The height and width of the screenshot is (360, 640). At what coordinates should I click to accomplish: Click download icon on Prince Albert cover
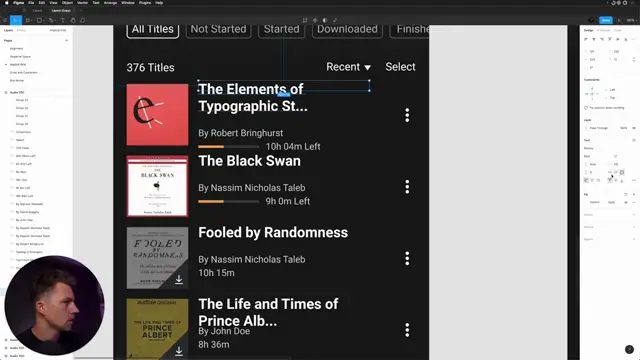(x=179, y=351)
